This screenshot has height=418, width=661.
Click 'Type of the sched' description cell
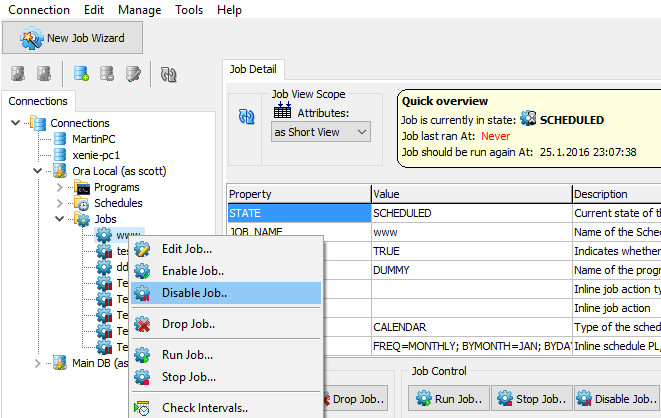click(x=617, y=327)
